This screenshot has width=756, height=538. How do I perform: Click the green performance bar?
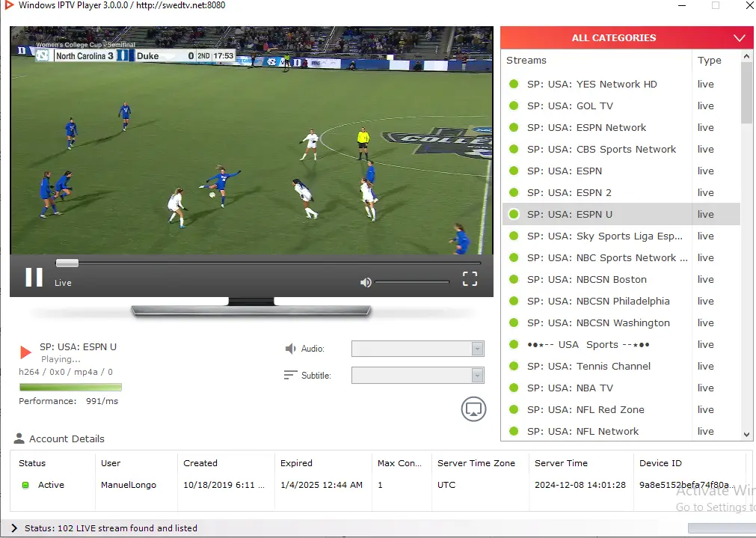[x=70, y=387]
